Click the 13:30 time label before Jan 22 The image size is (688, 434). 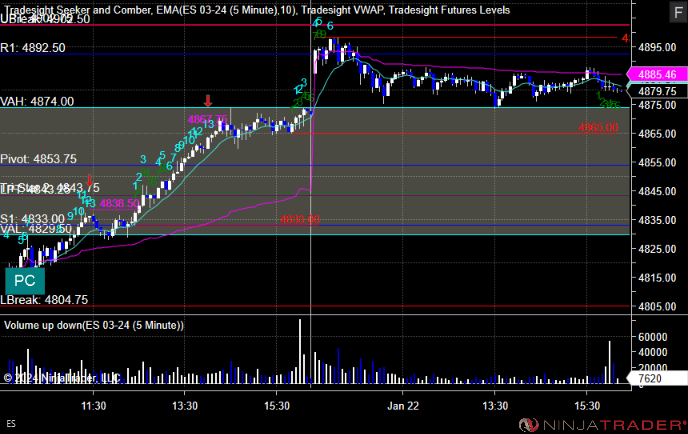[185, 406]
